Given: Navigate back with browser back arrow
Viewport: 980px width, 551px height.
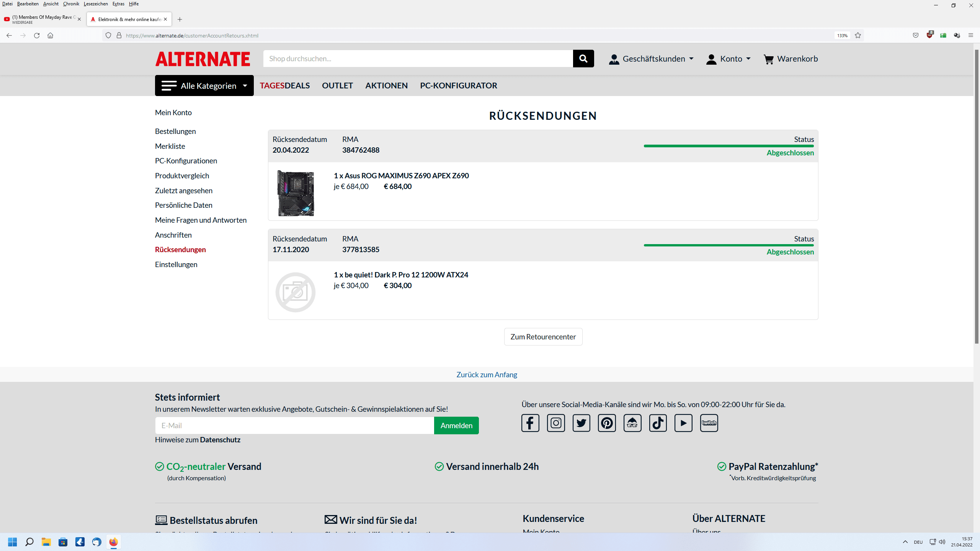Looking at the screenshot, I should (9, 36).
